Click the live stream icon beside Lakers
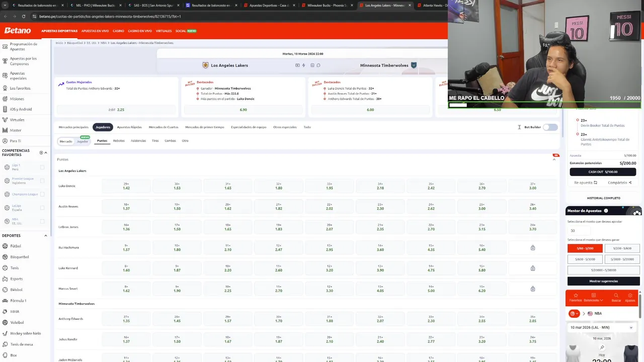 [x=297, y=65]
